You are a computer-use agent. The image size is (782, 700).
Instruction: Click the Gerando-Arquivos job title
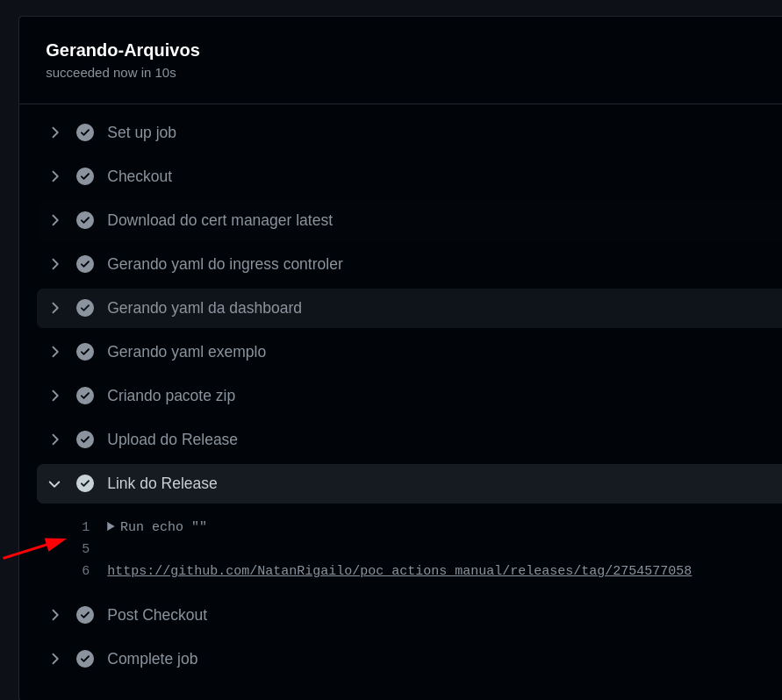[123, 50]
